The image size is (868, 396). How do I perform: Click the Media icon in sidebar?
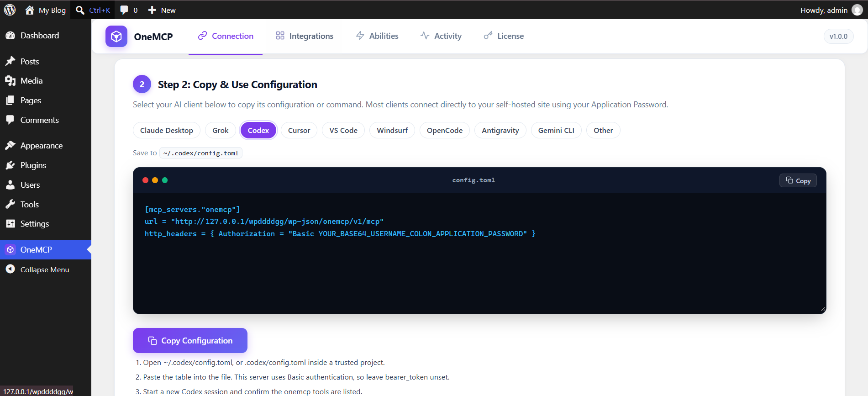point(10,81)
